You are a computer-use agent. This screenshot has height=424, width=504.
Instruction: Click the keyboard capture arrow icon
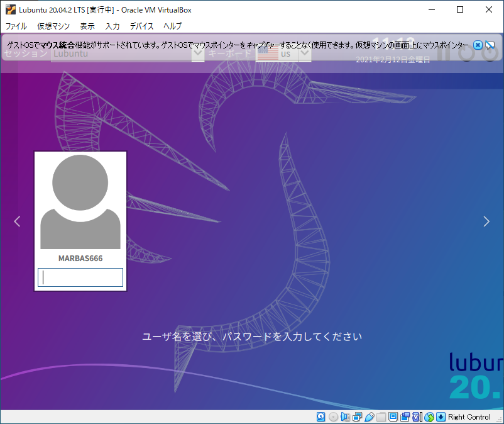click(441, 417)
